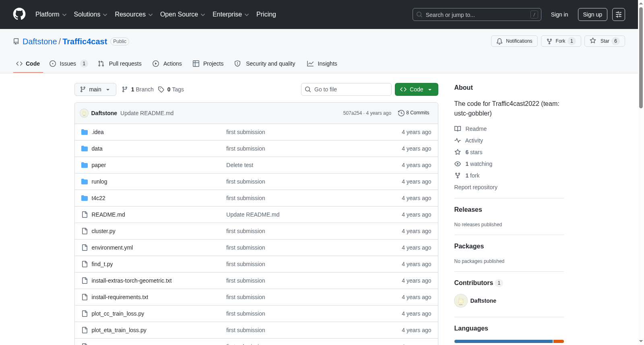Click the plot_cc_train_loss.py file icon
Screen dimensions: 644x345
coord(85,314)
